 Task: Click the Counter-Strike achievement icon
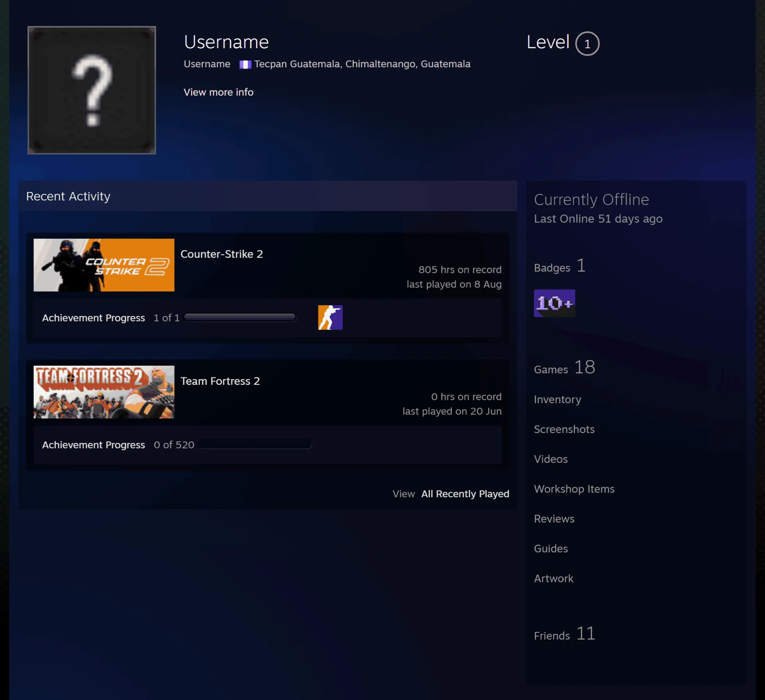click(330, 318)
